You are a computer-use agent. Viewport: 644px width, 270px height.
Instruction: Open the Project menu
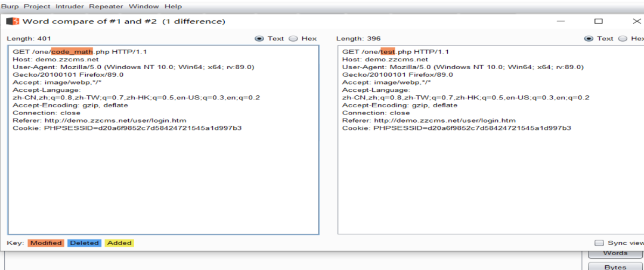click(38, 7)
